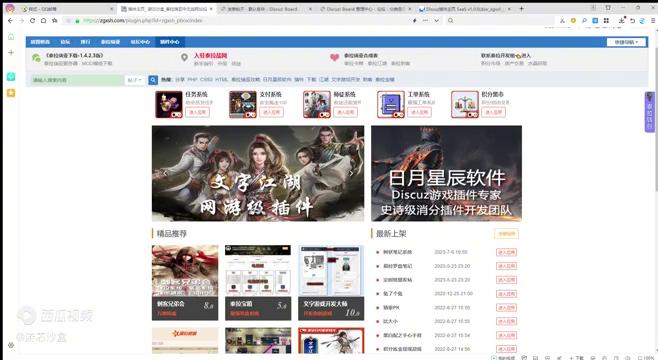The width and height of the screenshot is (658, 360).
Task: Click the 日月星辰软件 banner image
Action: click(446, 173)
